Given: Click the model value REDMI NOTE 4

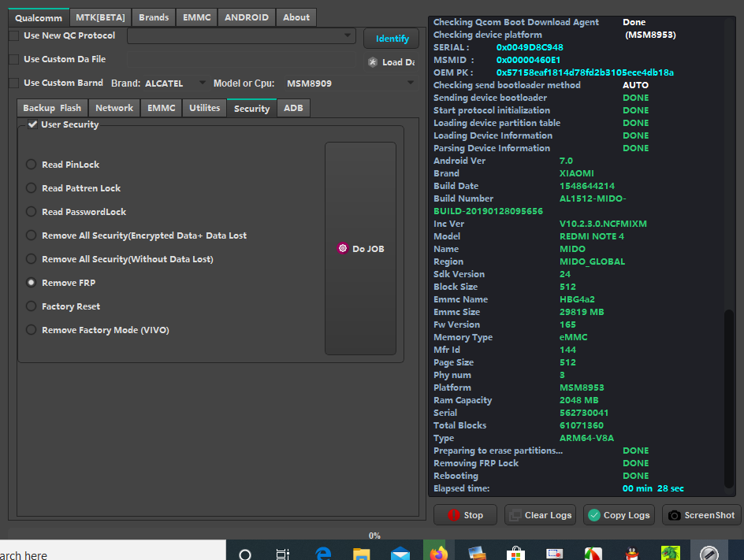Looking at the screenshot, I should [592, 236].
